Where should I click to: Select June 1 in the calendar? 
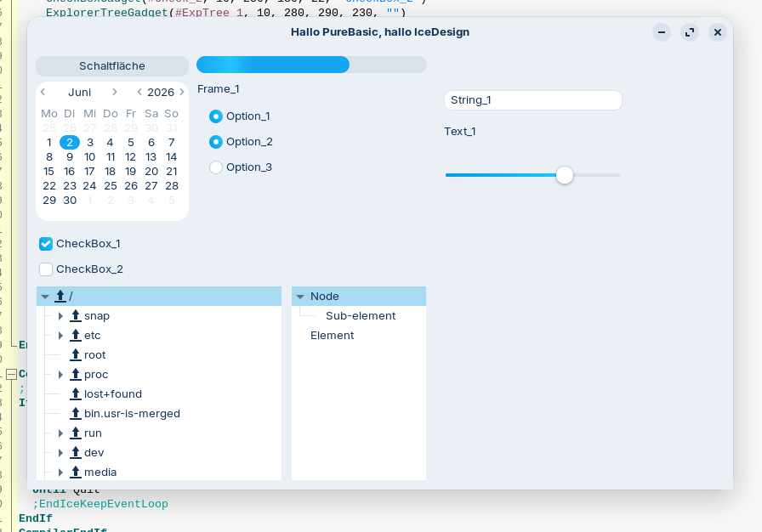click(x=49, y=143)
